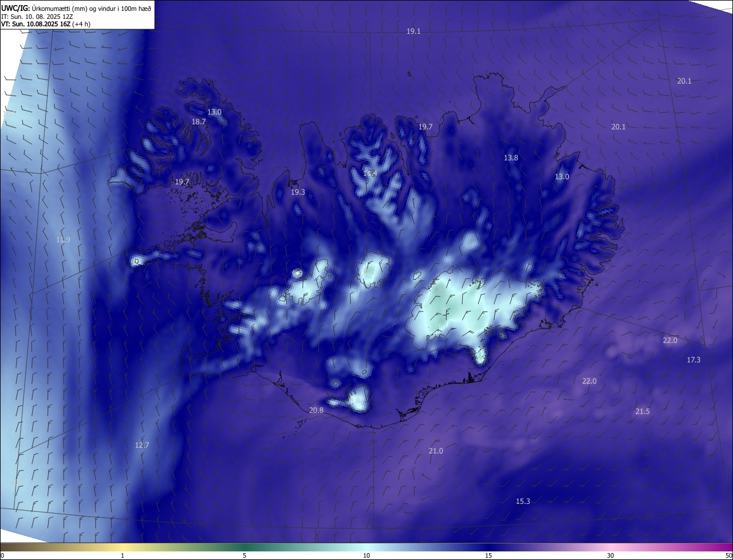Click the 22.0 label just above 17.3

pos(670,341)
